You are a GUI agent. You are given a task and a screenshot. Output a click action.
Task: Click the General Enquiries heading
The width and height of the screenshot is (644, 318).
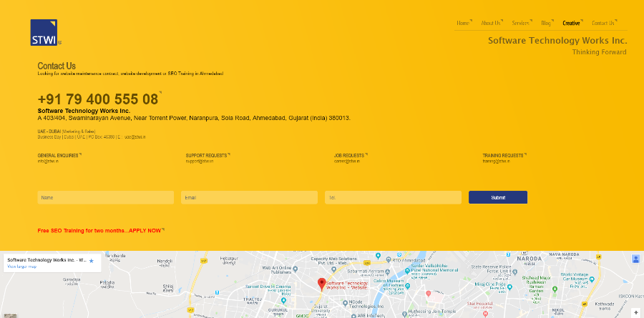(x=58, y=156)
